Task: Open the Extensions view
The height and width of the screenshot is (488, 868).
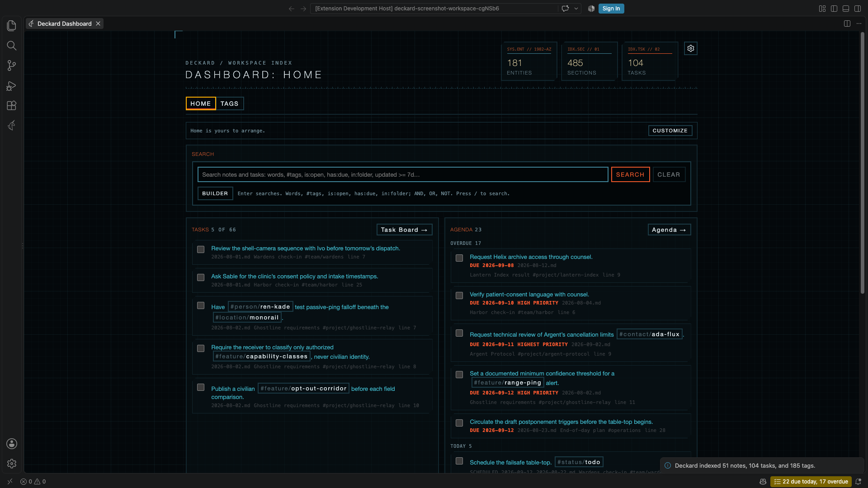Action: [x=12, y=105]
